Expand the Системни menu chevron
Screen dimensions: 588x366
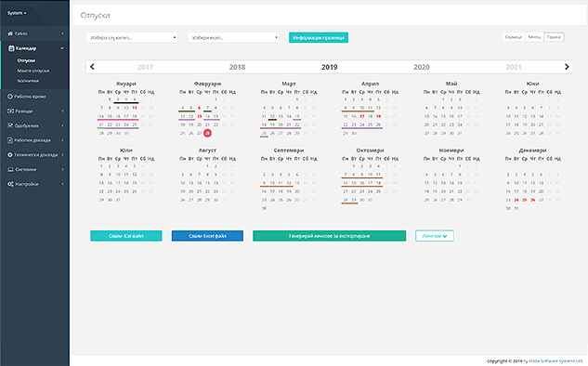click(62, 169)
